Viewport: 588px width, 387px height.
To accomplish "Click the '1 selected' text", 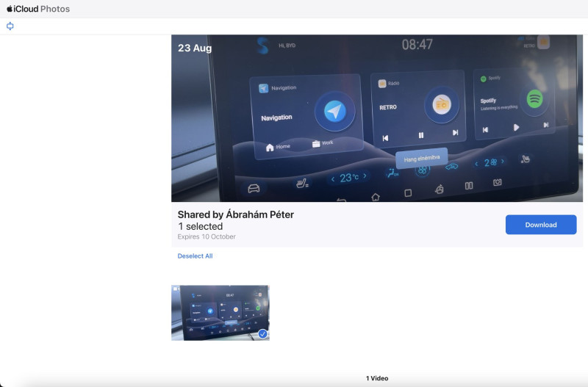I will pos(200,226).
